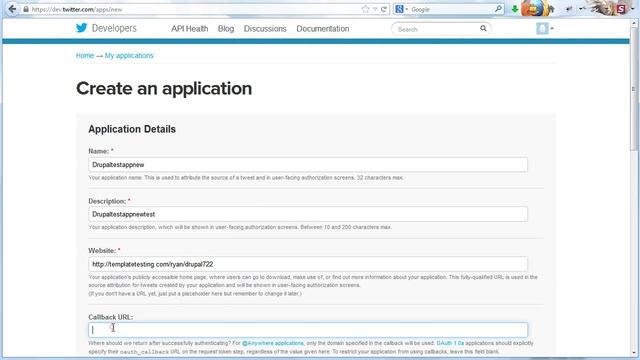Click the Application Details heading
The height and width of the screenshot is (360, 640).
coord(132,129)
